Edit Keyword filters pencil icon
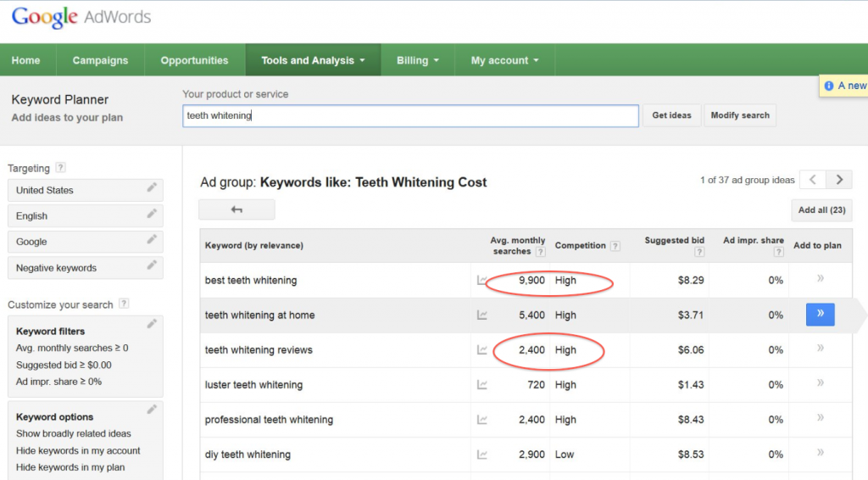 click(152, 324)
